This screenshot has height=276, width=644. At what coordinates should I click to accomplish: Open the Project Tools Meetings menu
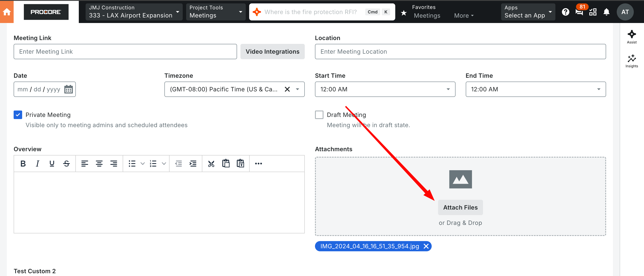tap(216, 12)
